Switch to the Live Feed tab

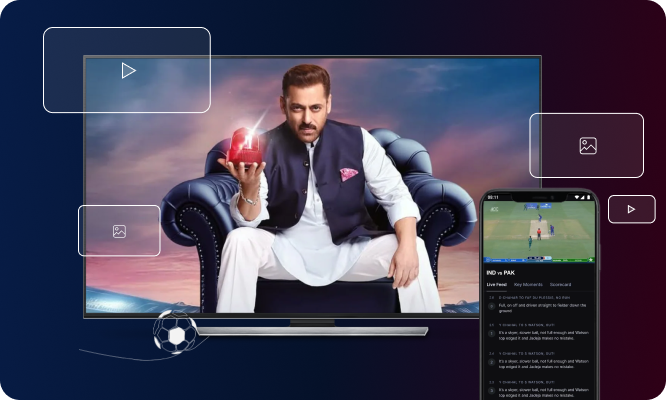(x=497, y=284)
